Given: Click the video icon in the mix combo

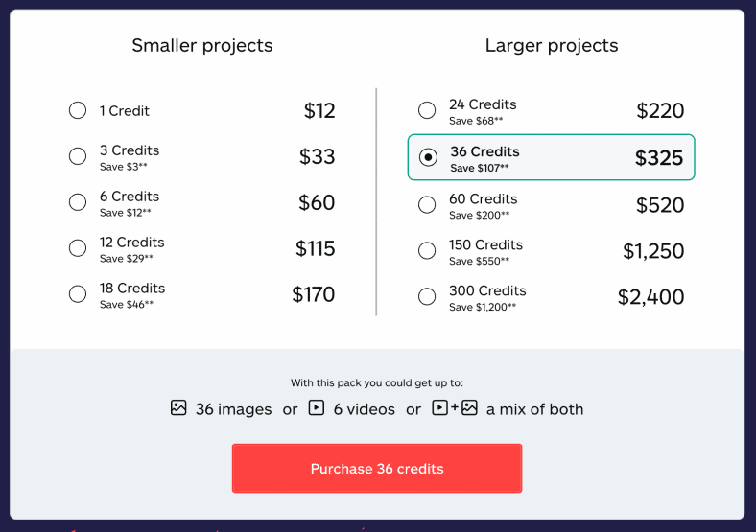Looking at the screenshot, I should click(439, 408).
